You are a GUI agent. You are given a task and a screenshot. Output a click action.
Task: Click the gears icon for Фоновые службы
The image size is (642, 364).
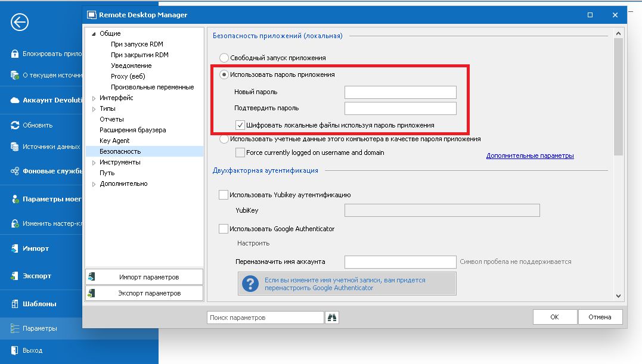(15, 171)
